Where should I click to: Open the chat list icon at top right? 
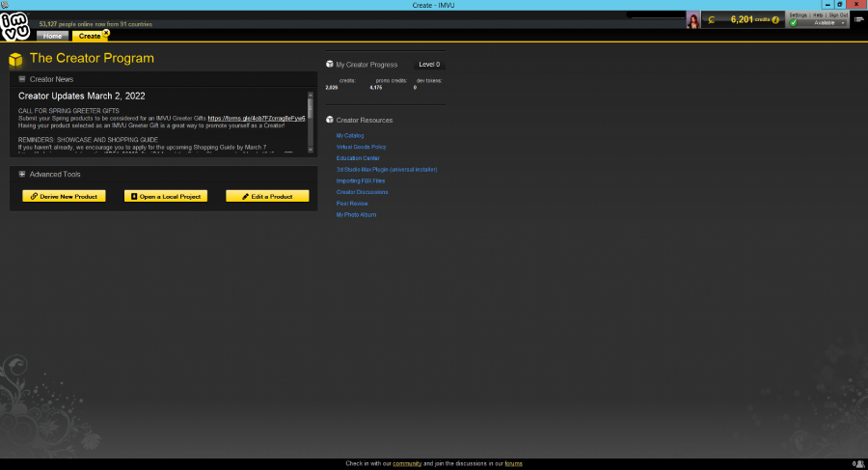[858, 19]
